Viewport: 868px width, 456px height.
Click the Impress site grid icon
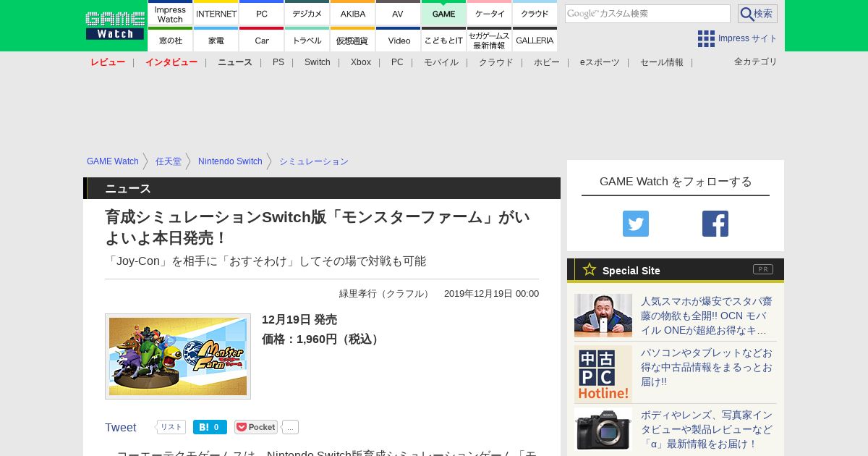(706, 38)
